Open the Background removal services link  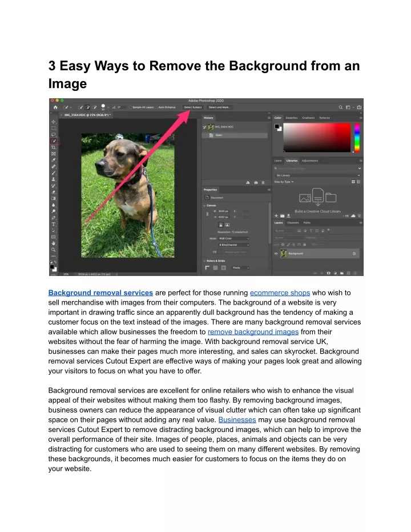coord(100,293)
